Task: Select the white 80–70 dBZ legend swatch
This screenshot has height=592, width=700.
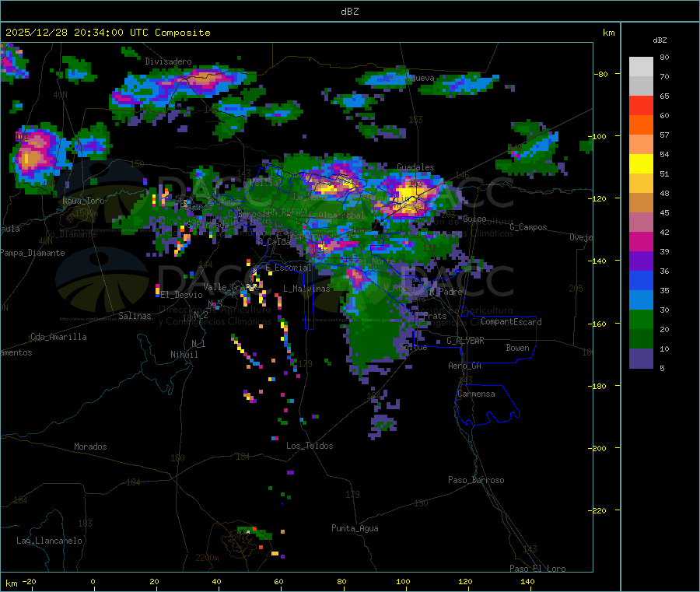Action: 641,67
